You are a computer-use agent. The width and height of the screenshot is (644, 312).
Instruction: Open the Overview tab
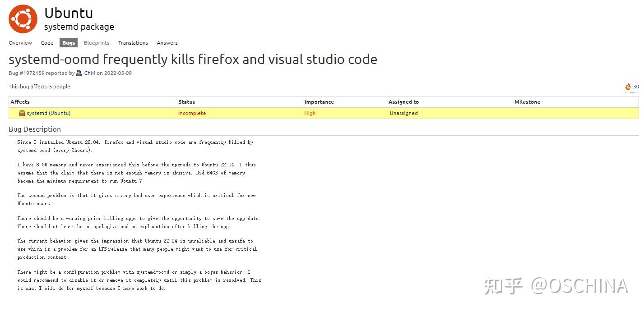point(20,43)
